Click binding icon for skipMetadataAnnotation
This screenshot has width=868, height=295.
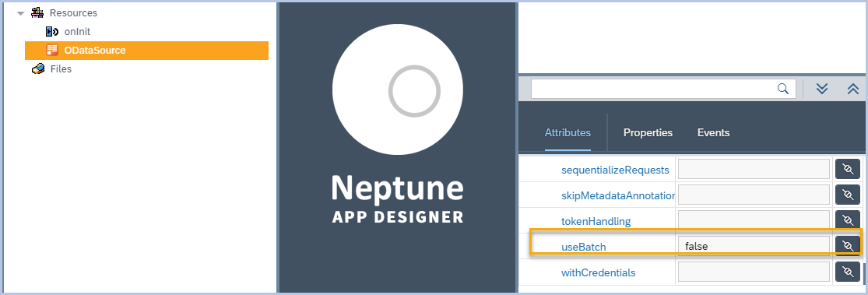[x=848, y=195]
